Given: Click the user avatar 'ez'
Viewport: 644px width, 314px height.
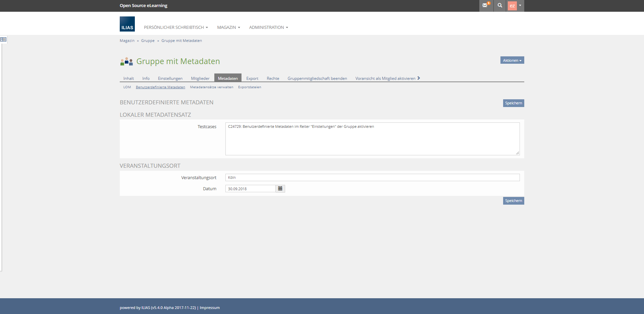Looking at the screenshot, I should (x=512, y=6).
